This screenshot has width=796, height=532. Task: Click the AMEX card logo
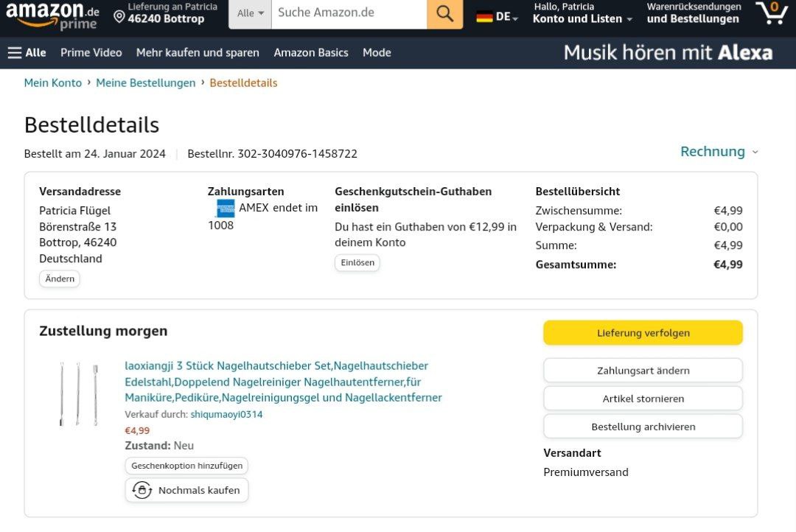pos(225,208)
